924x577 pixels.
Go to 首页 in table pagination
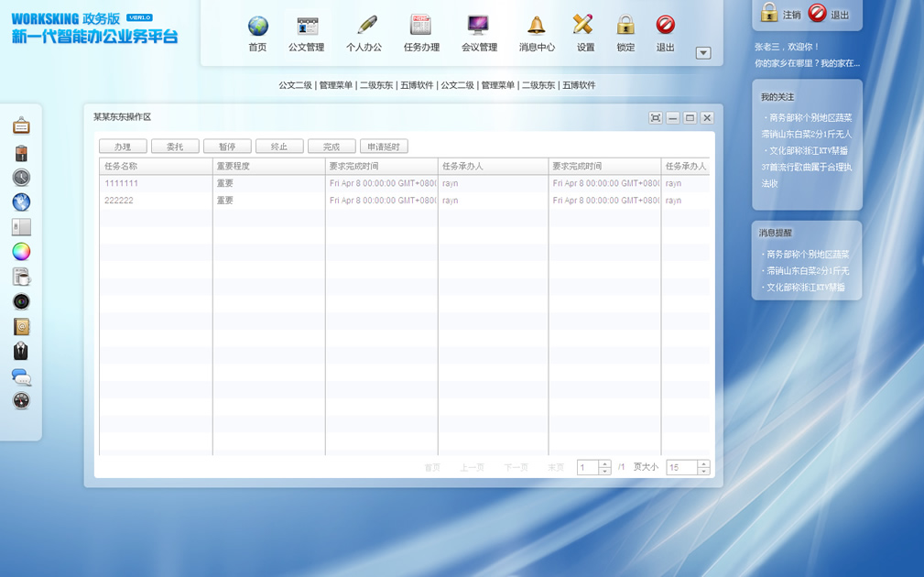[x=432, y=467]
